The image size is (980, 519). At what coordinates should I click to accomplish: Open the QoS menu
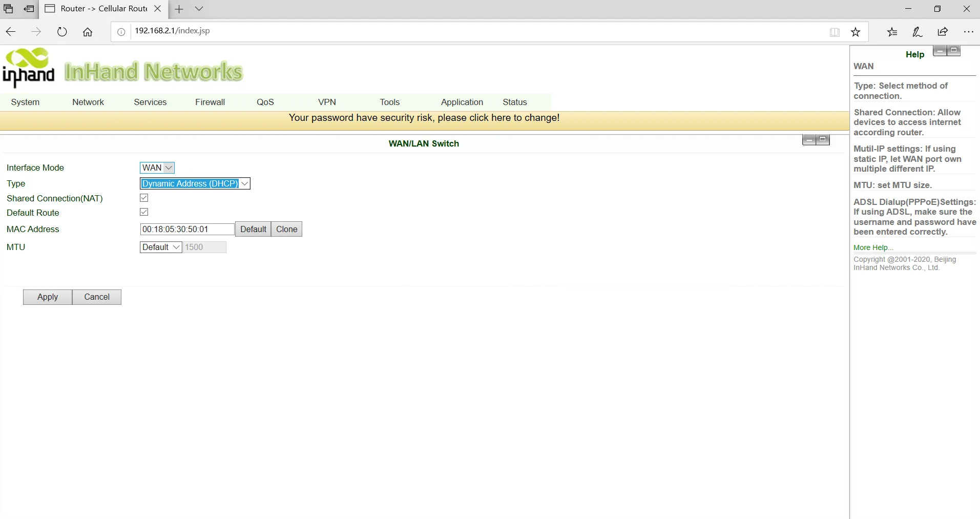pos(265,102)
